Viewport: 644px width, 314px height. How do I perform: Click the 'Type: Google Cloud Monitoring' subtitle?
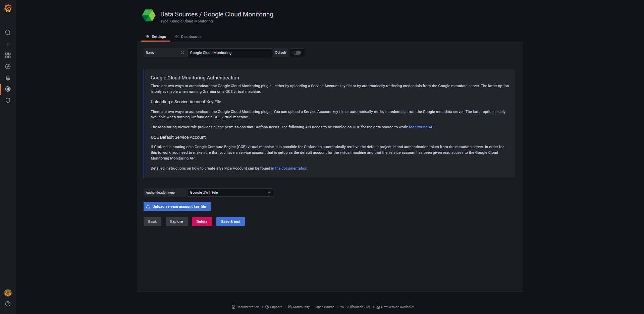186,21
